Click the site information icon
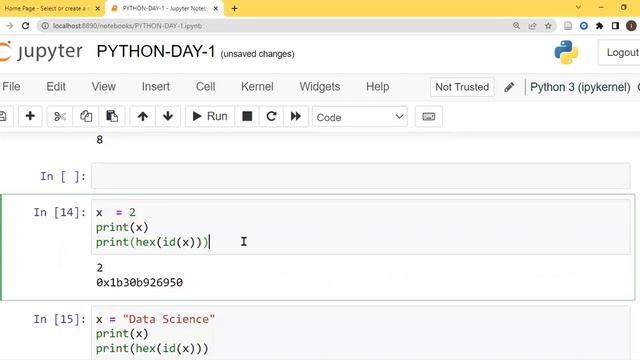Screen dimensions: 640x360 (x=45, y=26)
